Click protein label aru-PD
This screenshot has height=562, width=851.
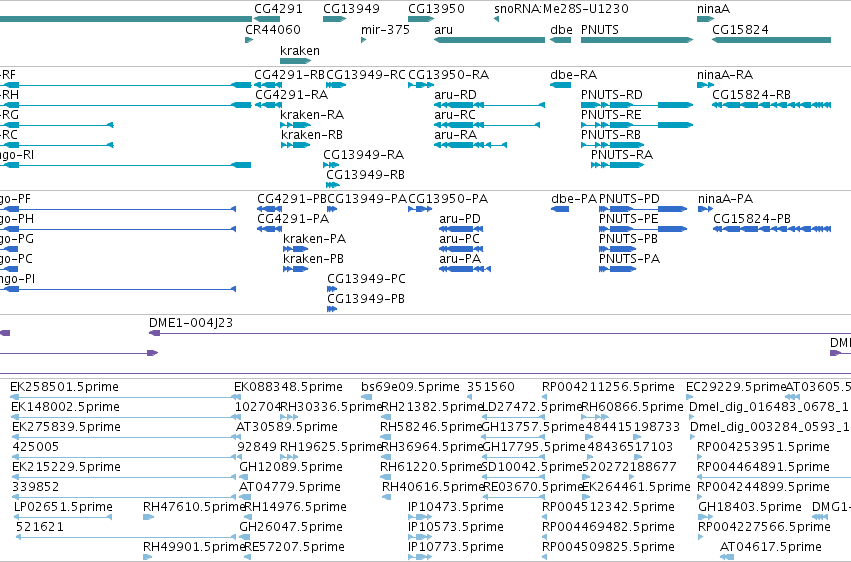(460, 219)
